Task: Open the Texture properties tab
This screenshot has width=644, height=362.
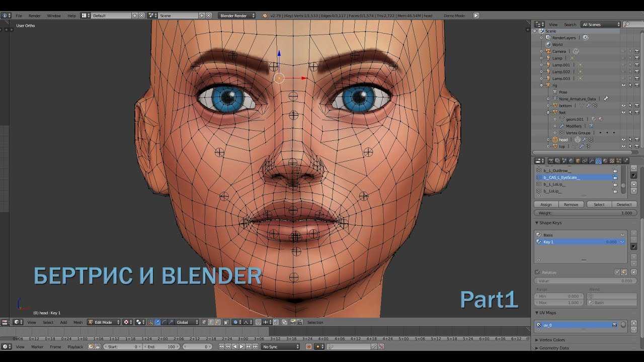Action: pos(612,161)
